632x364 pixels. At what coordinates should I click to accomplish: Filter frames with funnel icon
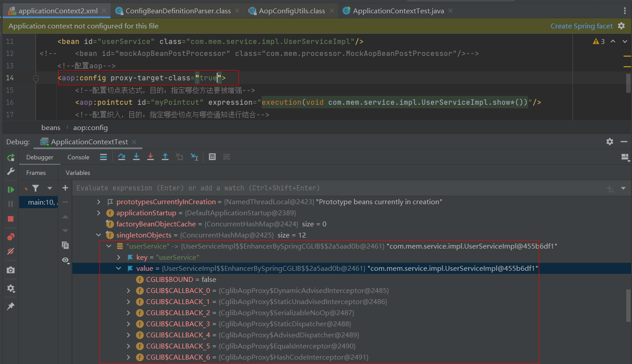tap(36, 188)
